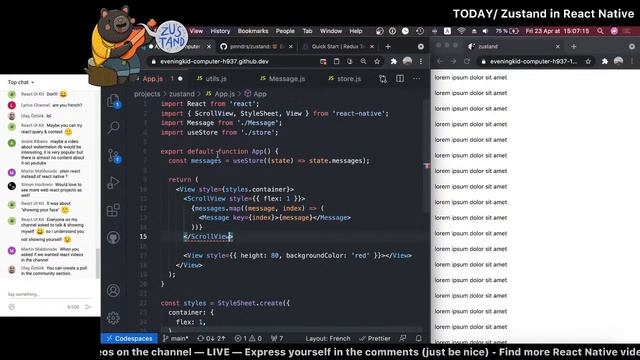
Task: Open the Search view in the activity bar
Action: point(113,127)
